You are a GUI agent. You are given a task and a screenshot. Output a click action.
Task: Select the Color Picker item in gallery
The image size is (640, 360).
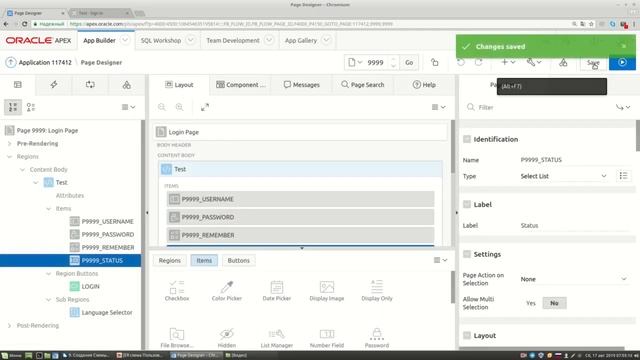point(227,291)
